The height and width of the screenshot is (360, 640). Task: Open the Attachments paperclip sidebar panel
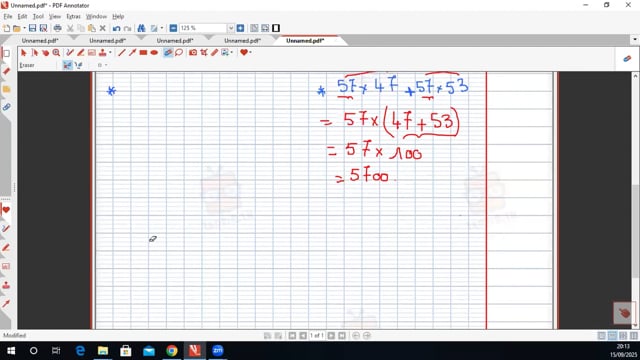tap(6, 107)
